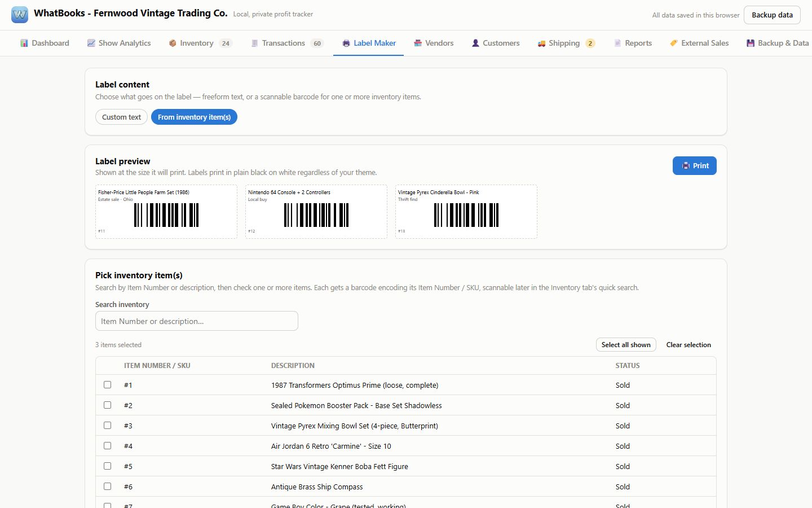This screenshot has height=508, width=812.
Task: Focus the Search inventory input field
Action: [197, 321]
